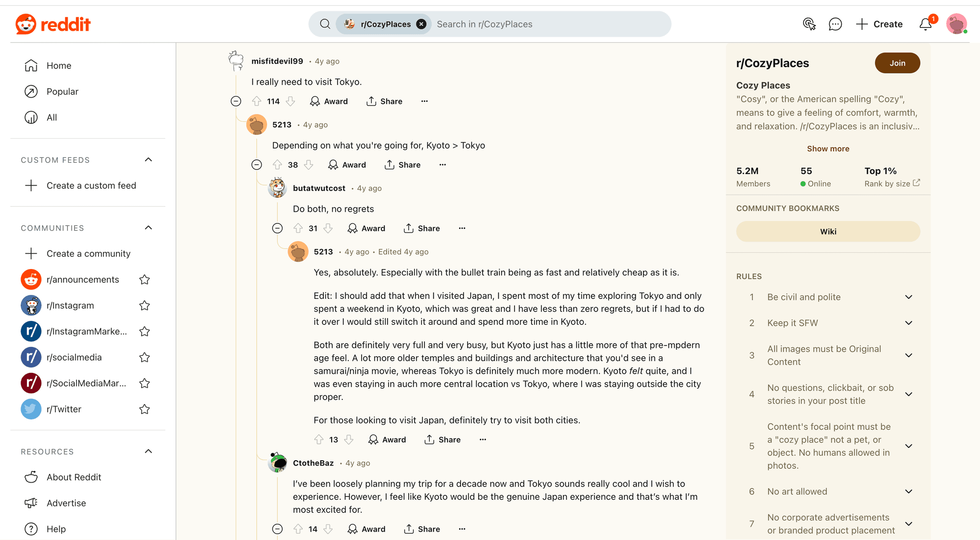Screen dimensions: 980x540
Task: Downvote butatwutcost's comment
Action: 328,228
